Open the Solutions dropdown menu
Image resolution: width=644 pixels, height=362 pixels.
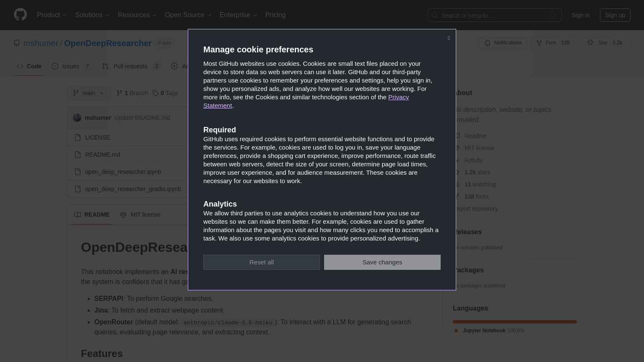pos(92,15)
